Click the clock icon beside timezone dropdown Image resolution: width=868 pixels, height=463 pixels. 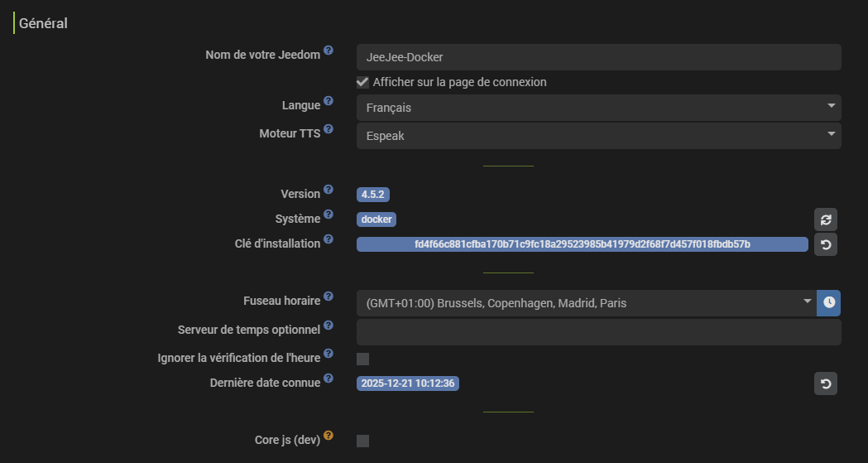click(x=828, y=303)
